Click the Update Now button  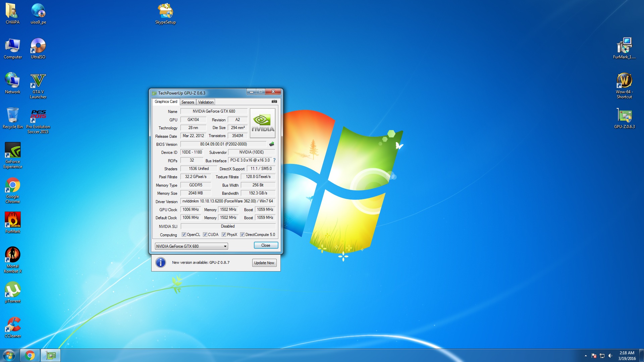pos(264,263)
